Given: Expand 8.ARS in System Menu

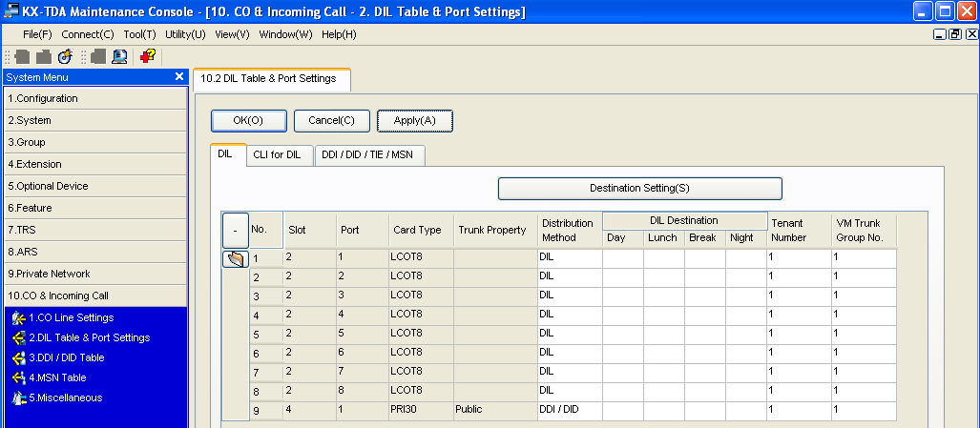Looking at the screenshot, I should tap(95, 252).
